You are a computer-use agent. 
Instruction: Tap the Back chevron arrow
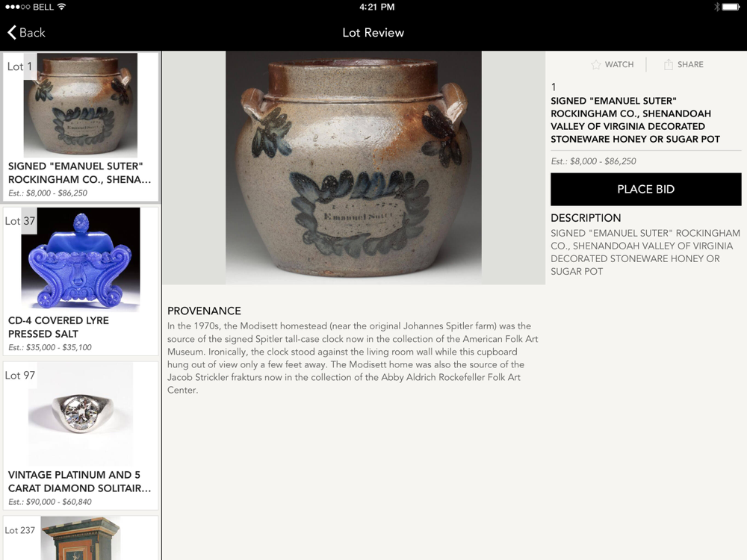pos(12,32)
